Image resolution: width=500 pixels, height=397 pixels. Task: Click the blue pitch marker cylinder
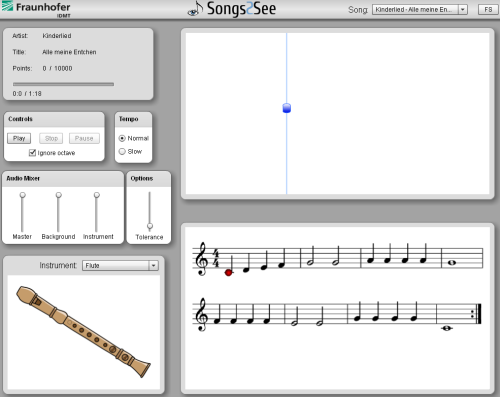click(x=287, y=108)
